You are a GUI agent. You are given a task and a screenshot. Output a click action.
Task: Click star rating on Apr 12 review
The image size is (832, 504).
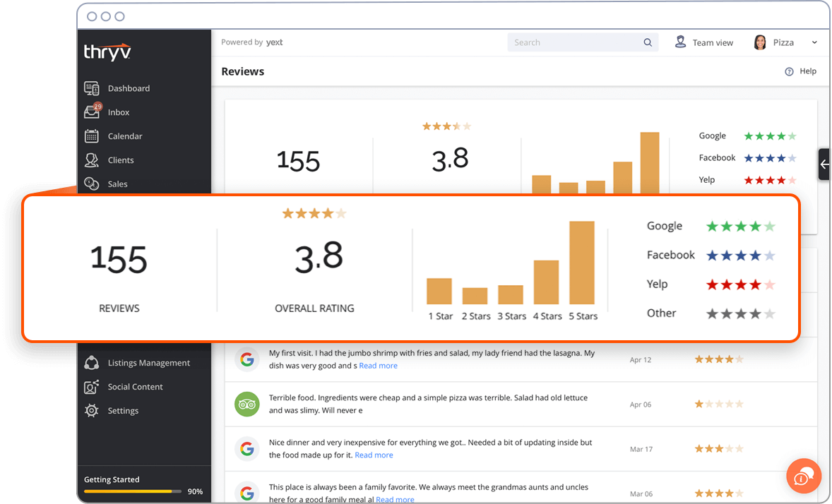(x=720, y=360)
